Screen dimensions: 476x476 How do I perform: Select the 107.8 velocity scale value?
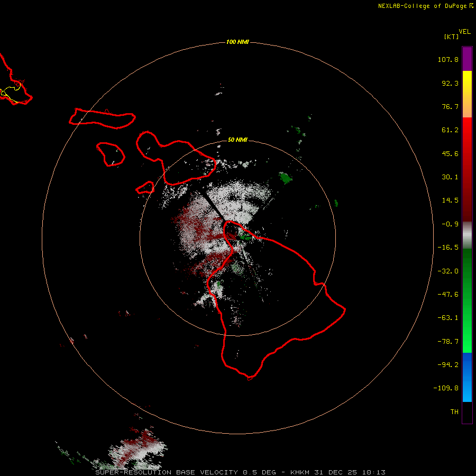pyautogui.click(x=448, y=59)
